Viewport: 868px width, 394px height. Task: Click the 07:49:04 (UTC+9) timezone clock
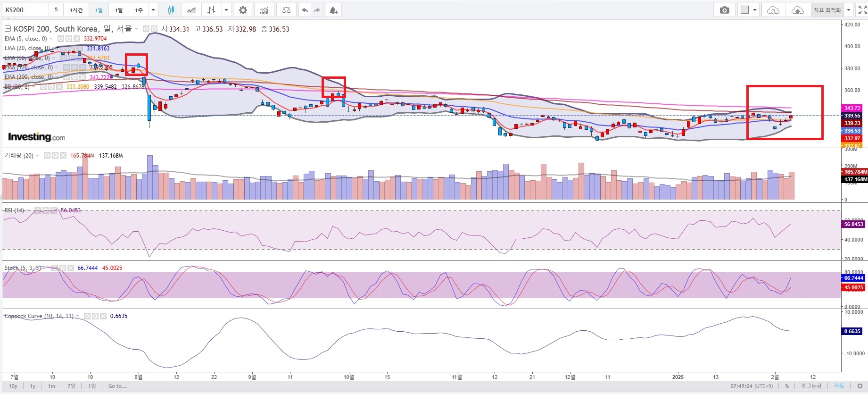pyautogui.click(x=752, y=386)
